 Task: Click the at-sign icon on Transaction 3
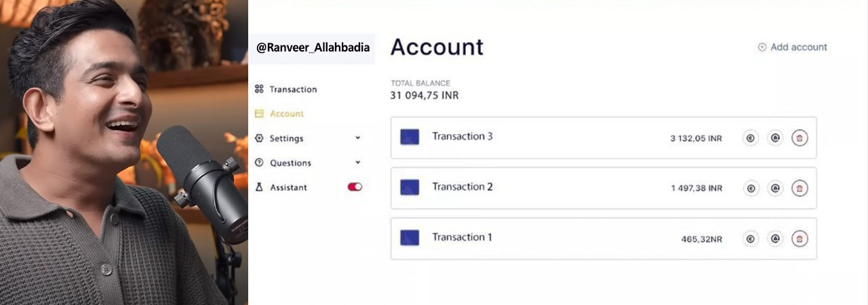[775, 138]
